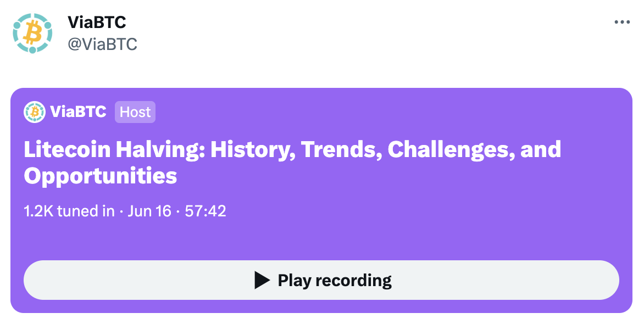This screenshot has height=324, width=644.
Task: Click the 57:42 recording duration
Action: click(x=206, y=211)
